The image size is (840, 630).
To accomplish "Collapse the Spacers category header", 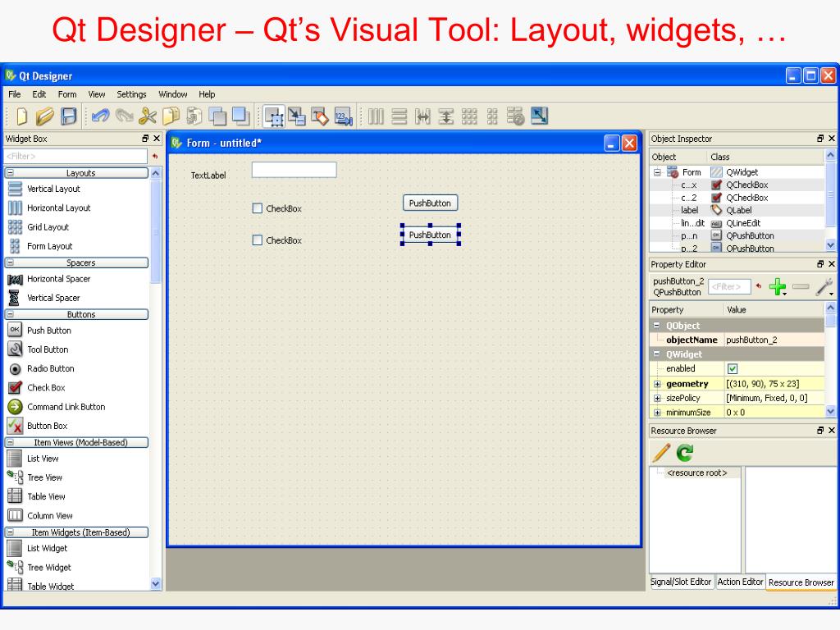I will (x=10, y=262).
